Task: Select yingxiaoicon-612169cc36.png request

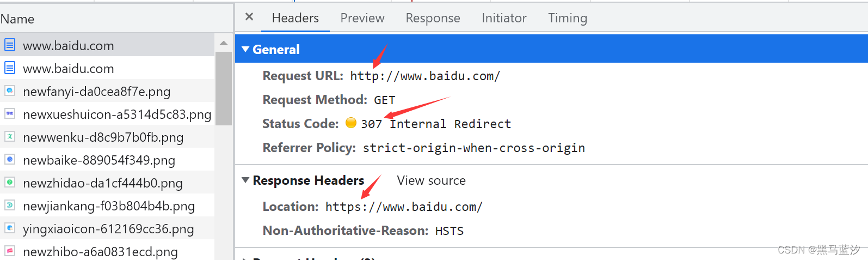Action: 108,229
